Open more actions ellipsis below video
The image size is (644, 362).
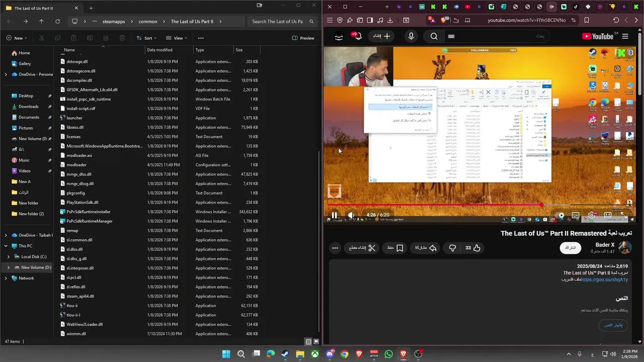tap(335, 248)
